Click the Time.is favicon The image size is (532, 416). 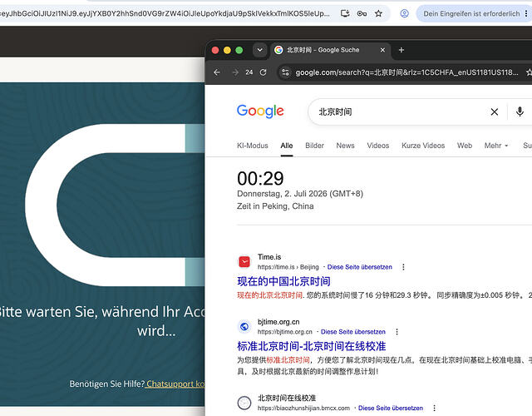point(244,262)
